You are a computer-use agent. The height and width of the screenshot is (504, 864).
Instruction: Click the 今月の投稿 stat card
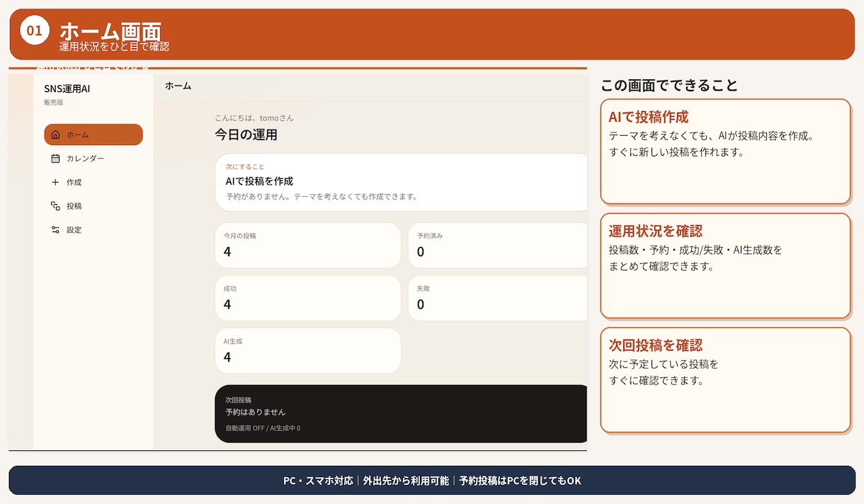coord(308,246)
